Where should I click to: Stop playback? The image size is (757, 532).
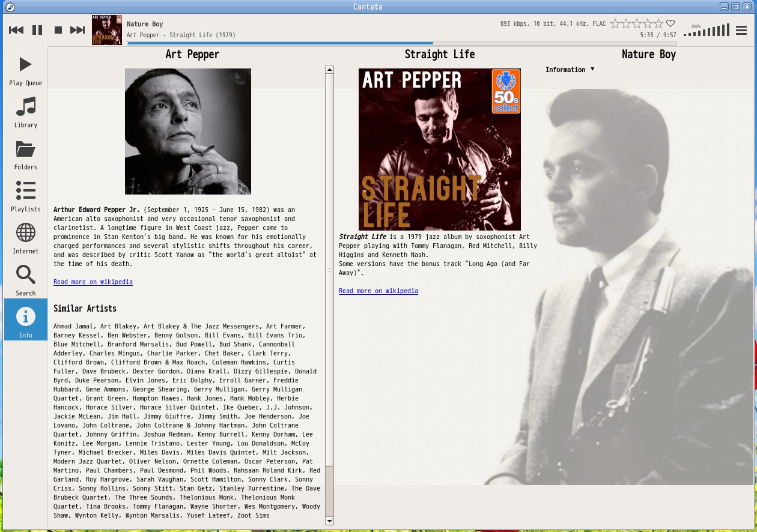coord(58,30)
